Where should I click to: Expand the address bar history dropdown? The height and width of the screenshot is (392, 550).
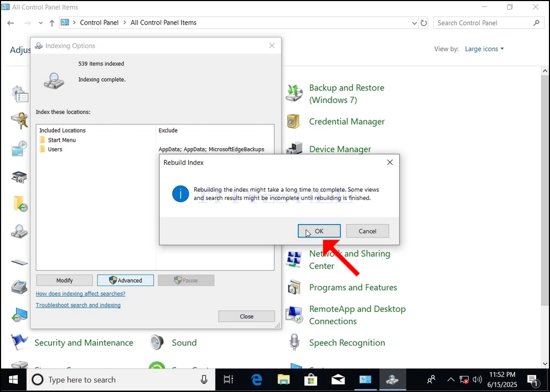414,23
